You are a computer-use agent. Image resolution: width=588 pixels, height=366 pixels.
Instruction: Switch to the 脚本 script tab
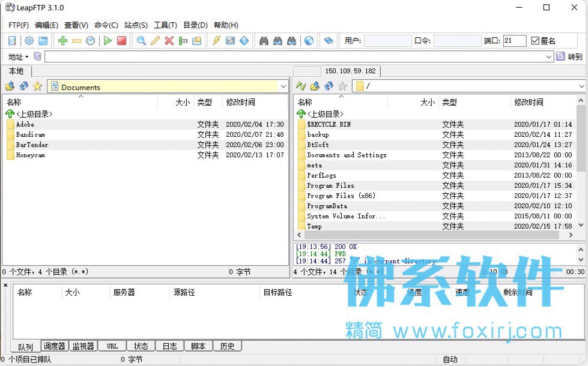tap(198, 346)
